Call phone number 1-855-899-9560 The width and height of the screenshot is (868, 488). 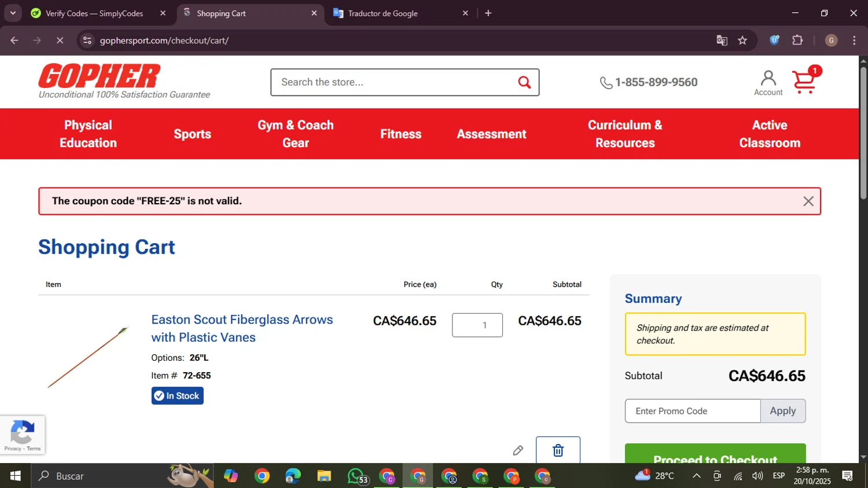point(649,82)
